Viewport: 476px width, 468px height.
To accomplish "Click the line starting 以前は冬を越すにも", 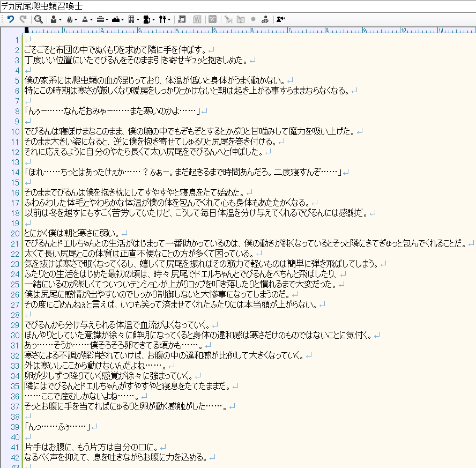I will (x=196, y=213).
